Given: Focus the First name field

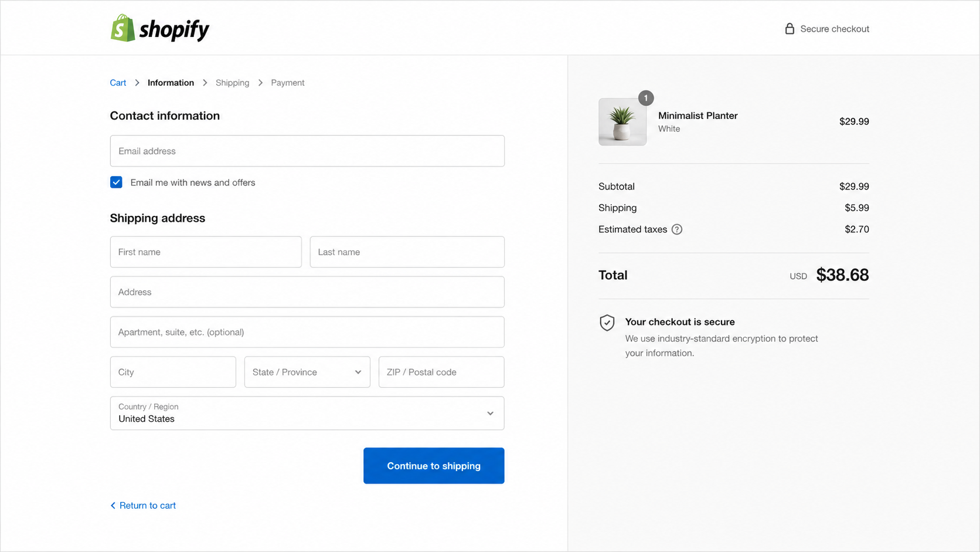Looking at the screenshot, I should [206, 252].
